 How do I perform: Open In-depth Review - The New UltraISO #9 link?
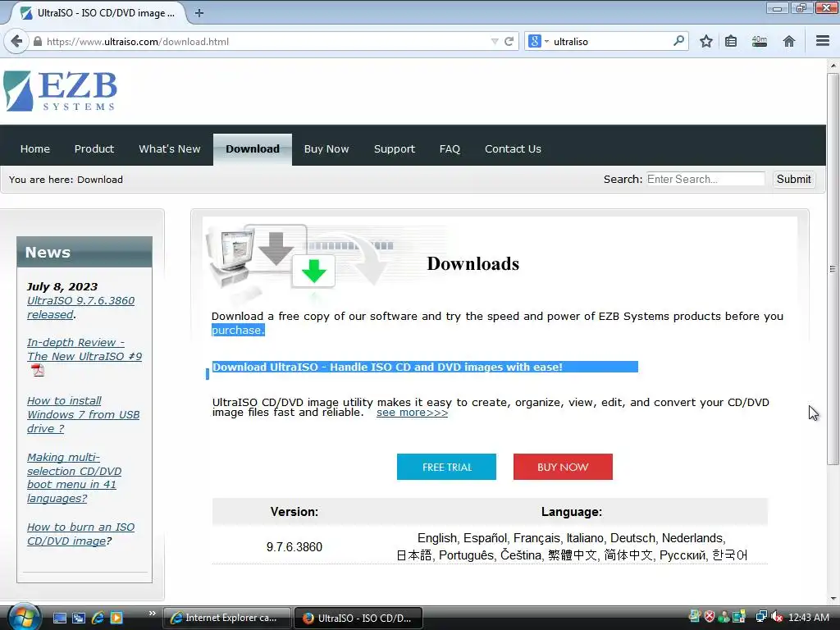84,349
